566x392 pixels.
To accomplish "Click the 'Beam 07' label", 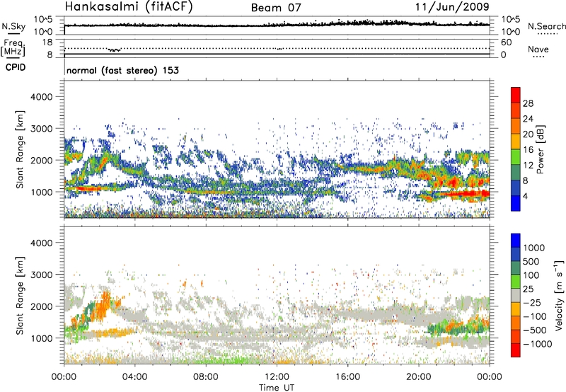I will click(x=276, y=8).
